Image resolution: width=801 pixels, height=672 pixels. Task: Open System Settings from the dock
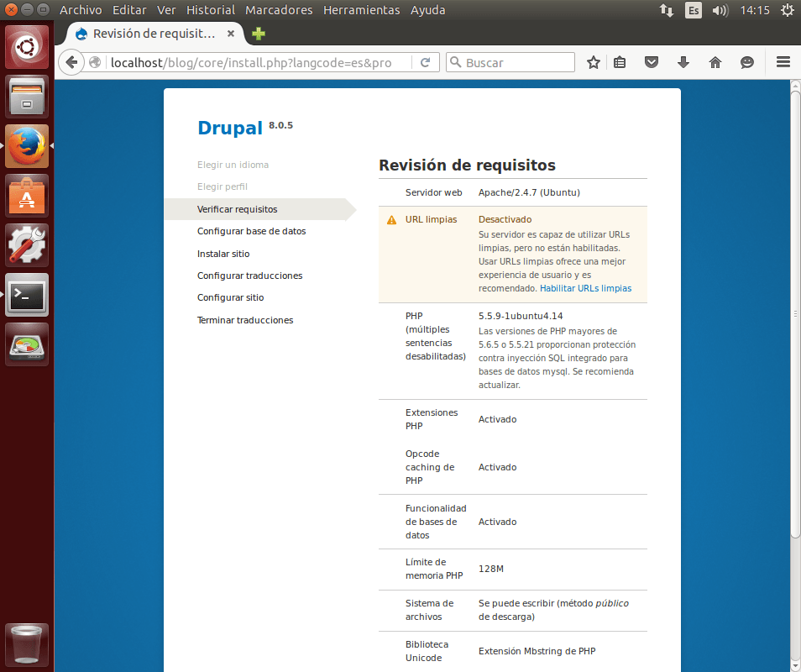point(27,245)
